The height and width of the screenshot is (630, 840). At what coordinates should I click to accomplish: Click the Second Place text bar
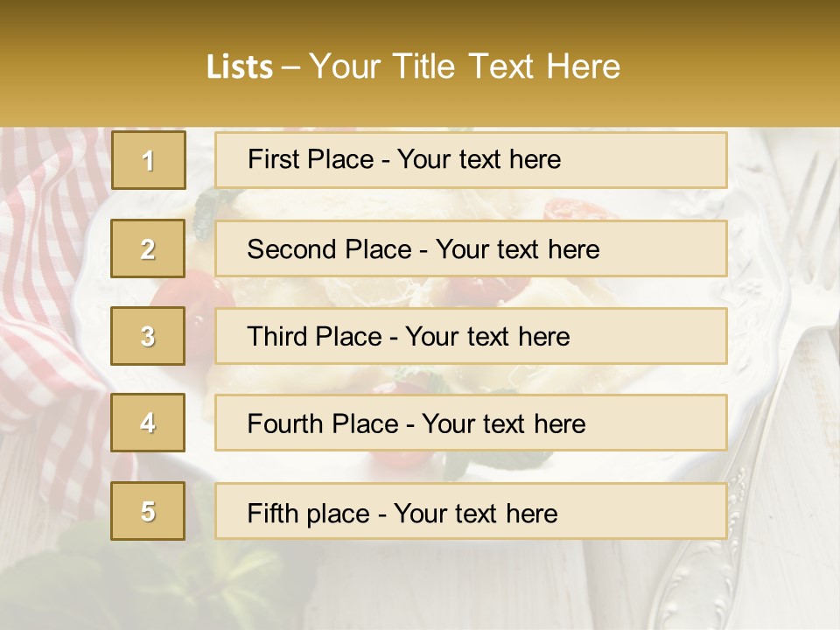(x=471, y=248)
